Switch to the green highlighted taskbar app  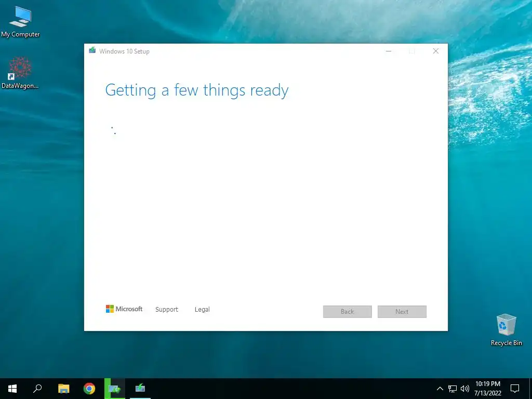pos(115,389)
